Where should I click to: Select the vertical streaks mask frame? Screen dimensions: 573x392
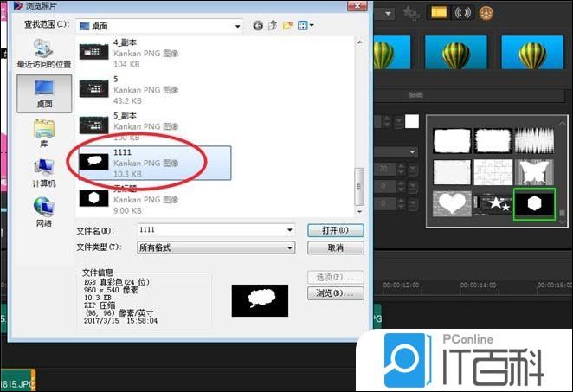[x=534, y=141]
